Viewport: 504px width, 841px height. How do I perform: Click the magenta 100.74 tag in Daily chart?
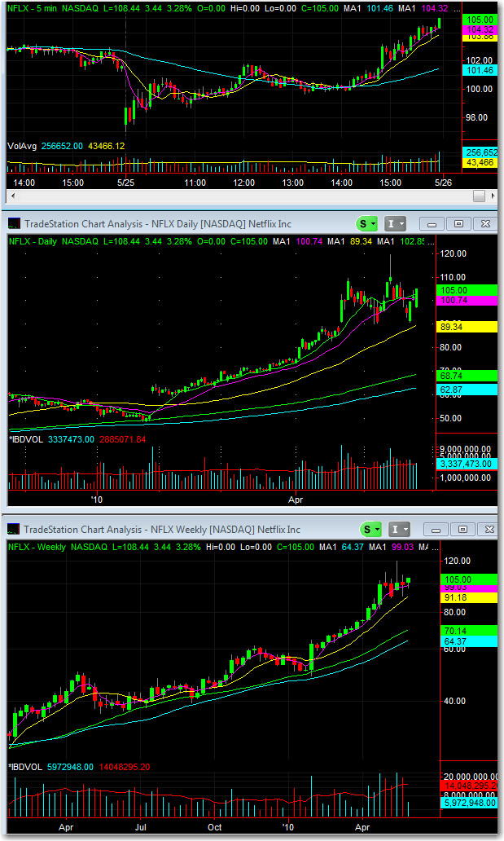[467, 301]
